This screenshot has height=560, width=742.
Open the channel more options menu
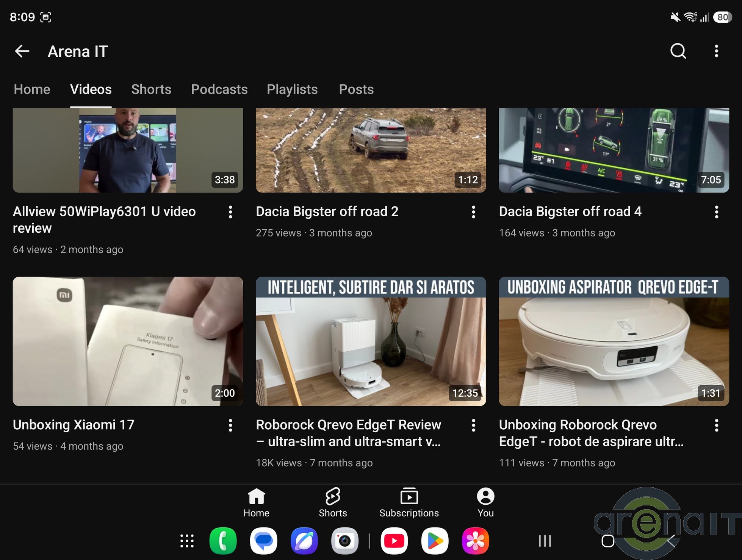[x=716, y=51]
